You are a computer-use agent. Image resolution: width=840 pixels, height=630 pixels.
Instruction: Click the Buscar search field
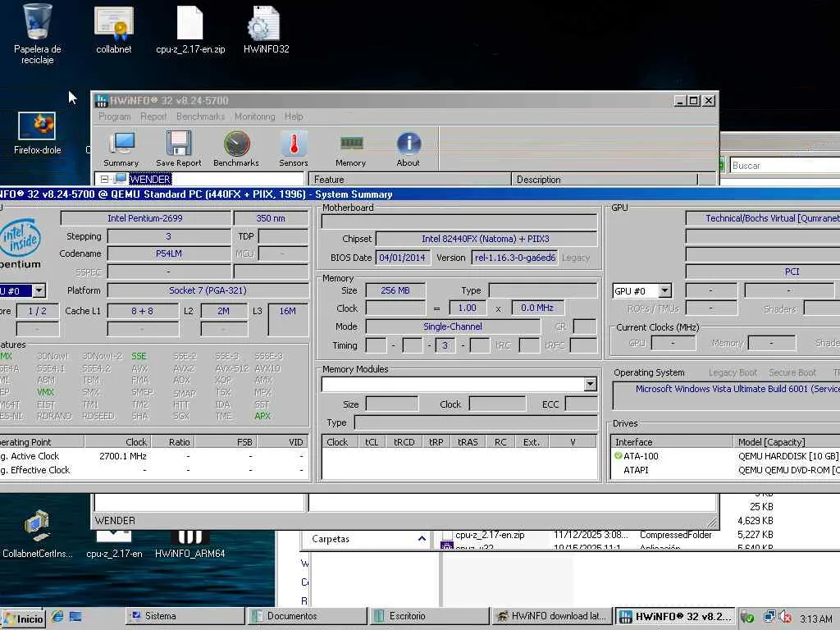[x=783, y=166]
